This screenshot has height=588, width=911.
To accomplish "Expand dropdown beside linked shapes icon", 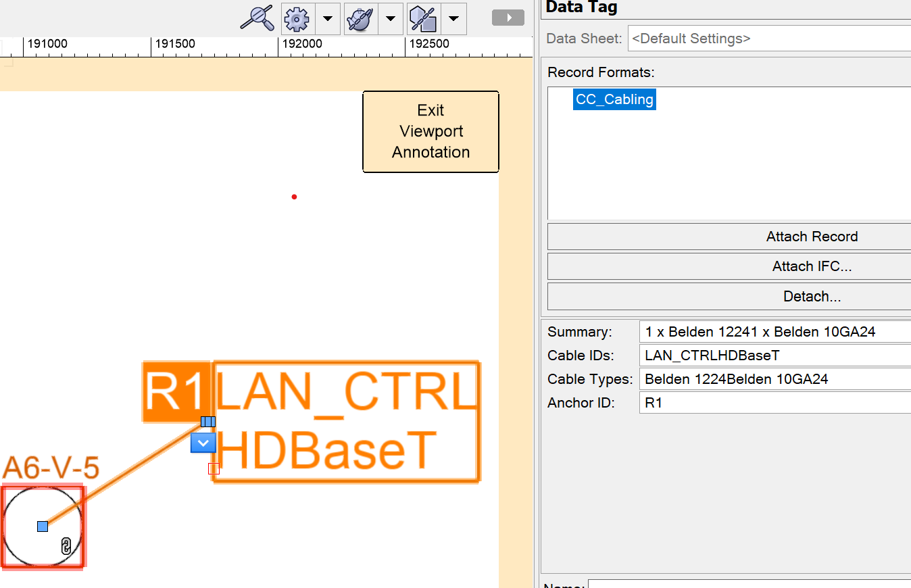I will click(453, 18).
